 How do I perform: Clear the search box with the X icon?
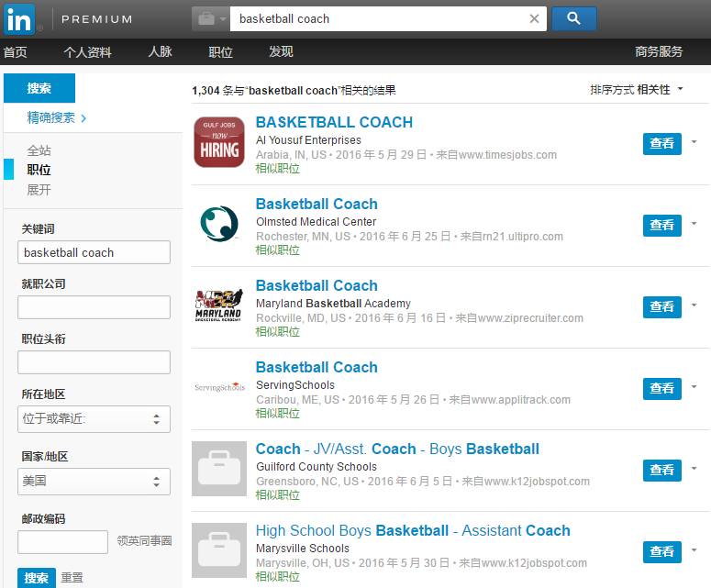click(x=534, y=19)
